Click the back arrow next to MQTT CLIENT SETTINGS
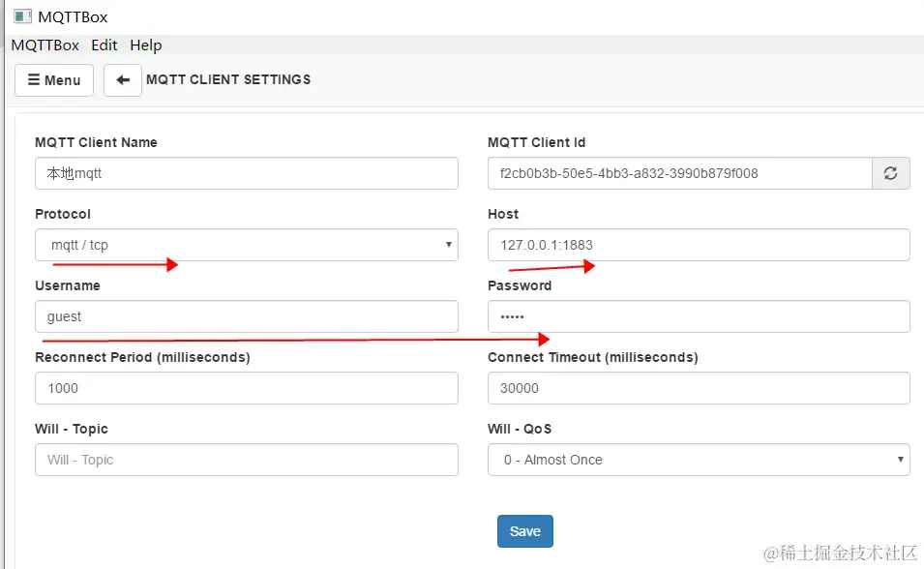 (122, 80)
